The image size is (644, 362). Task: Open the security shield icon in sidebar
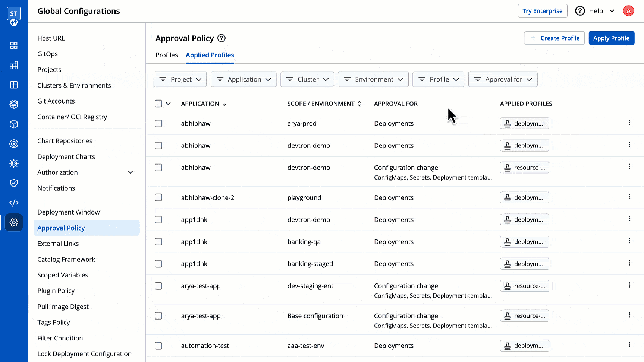(14, 183)
